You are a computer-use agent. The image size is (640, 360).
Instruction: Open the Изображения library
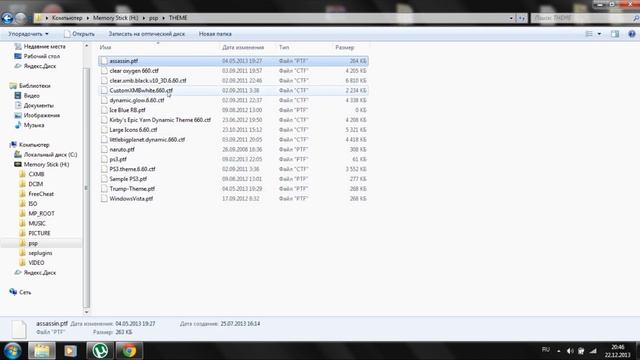point(37,115)
